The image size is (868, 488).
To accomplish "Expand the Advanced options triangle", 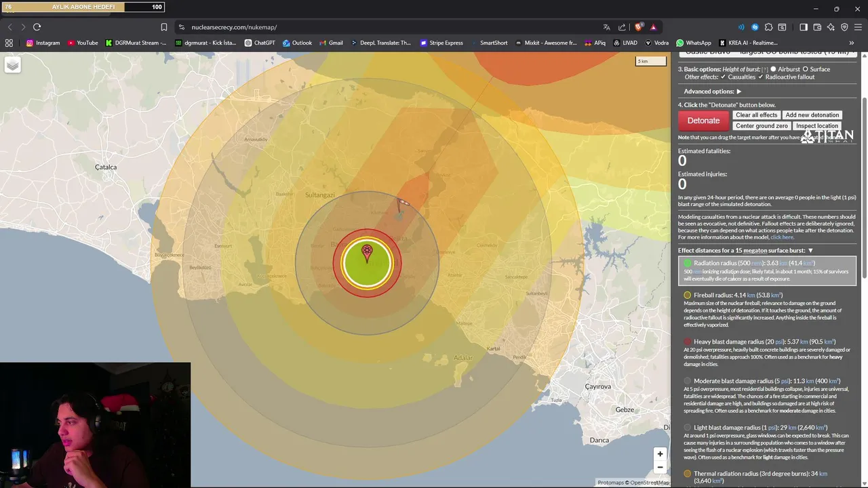I will 738,91.
